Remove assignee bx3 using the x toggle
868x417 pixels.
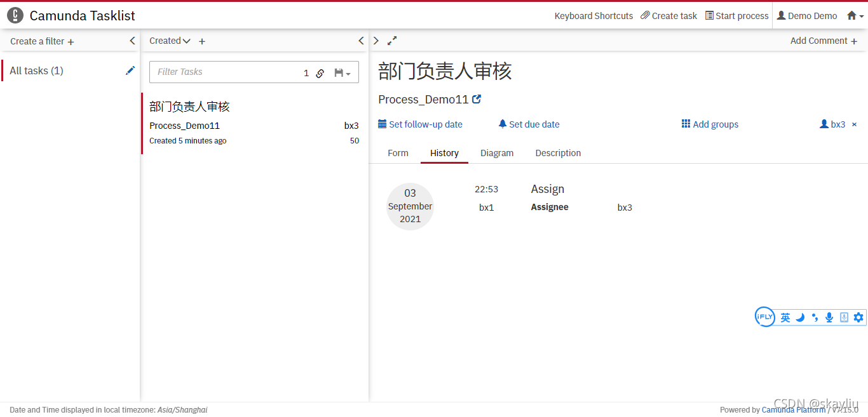pyautogui.click(x=855, y=124)
